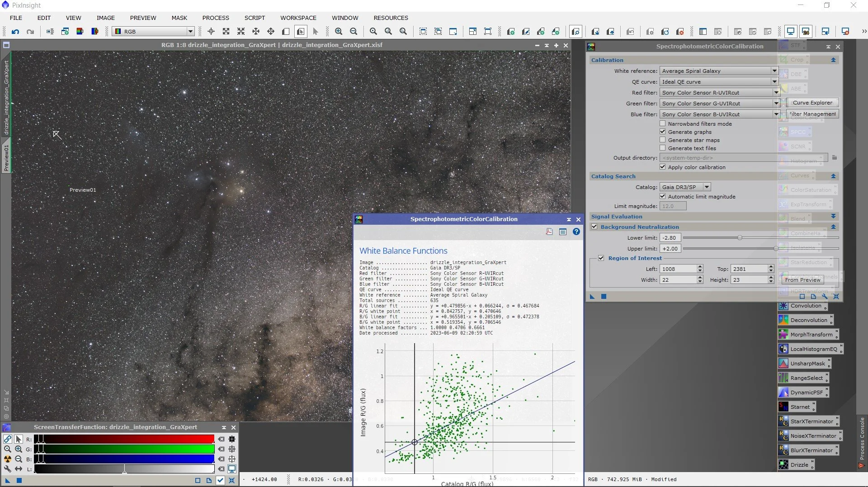The height and width of the screenshot is (487, 868).
Task: Check Generate star maps option
Action: point(662,140)
